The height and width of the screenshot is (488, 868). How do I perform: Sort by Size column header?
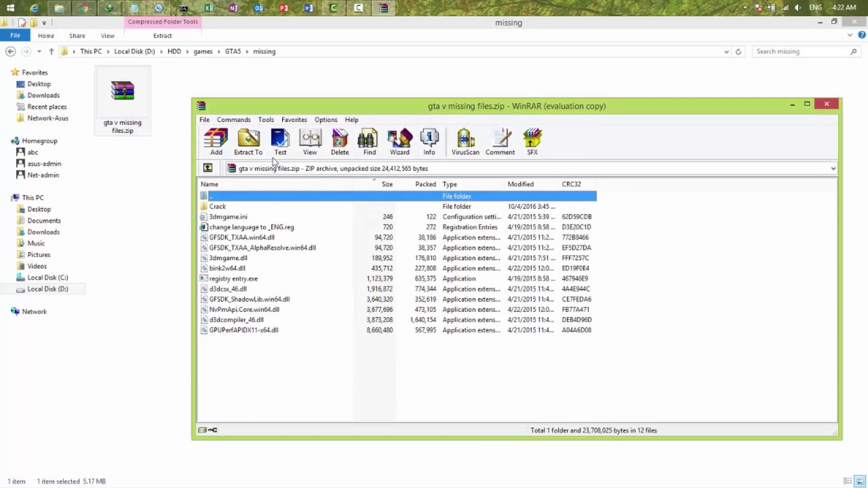pos(387,184)
